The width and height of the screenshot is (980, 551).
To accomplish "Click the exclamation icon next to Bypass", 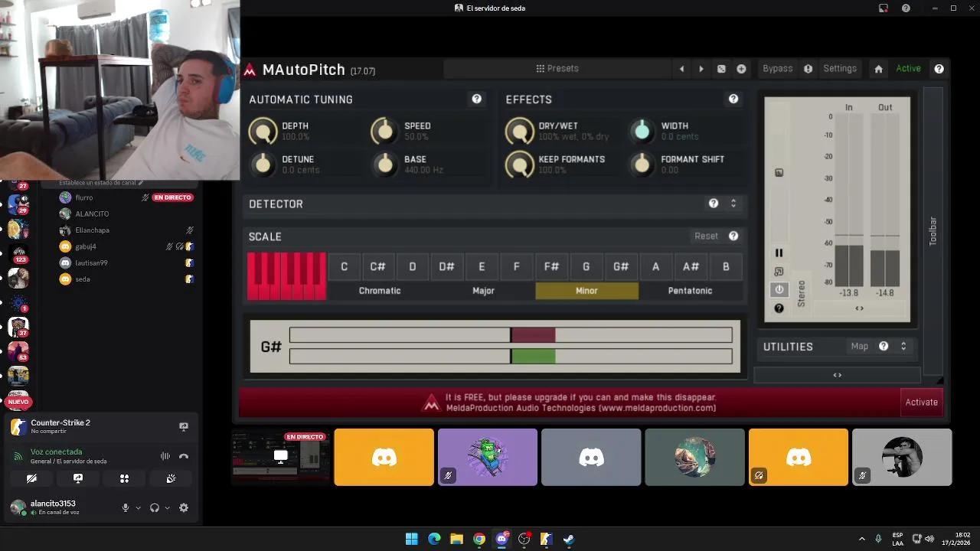I will [x=808, y=69].
